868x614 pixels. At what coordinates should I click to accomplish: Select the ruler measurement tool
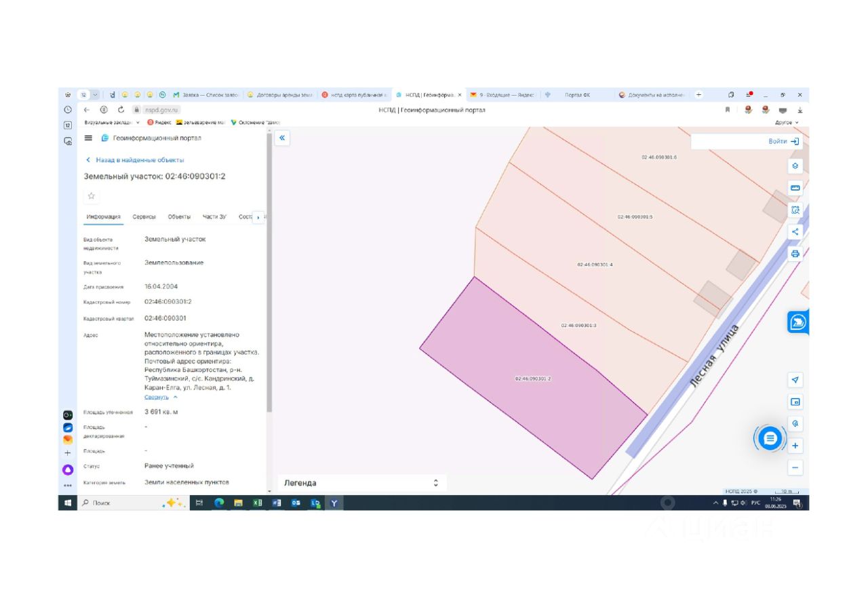pos(795,188)
